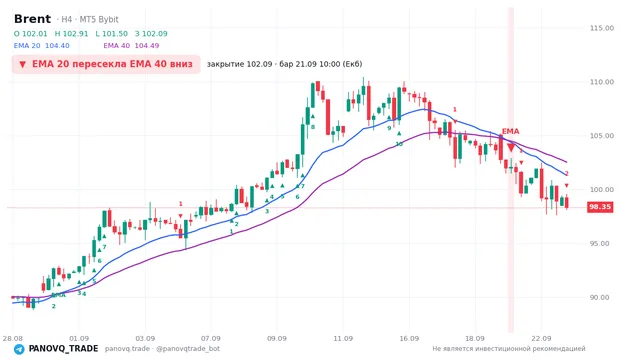Click the open value O 102.01

tap(31, 34)
